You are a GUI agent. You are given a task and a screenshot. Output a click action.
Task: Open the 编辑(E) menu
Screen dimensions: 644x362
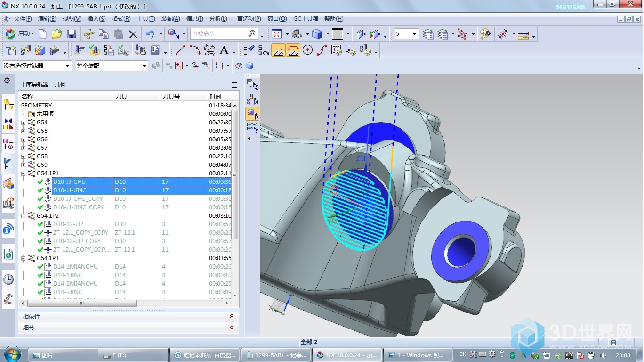click(47, 19)
